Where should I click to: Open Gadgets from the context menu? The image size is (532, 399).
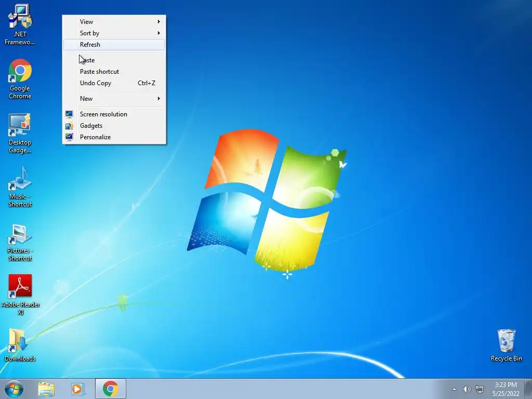pos(114,126)
